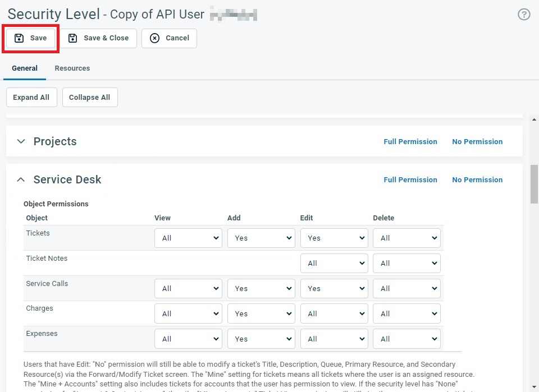The width and height of the screenshot is (539, 392).
Task: Click the help question mark icon
Action: click(x=523, y=15)
